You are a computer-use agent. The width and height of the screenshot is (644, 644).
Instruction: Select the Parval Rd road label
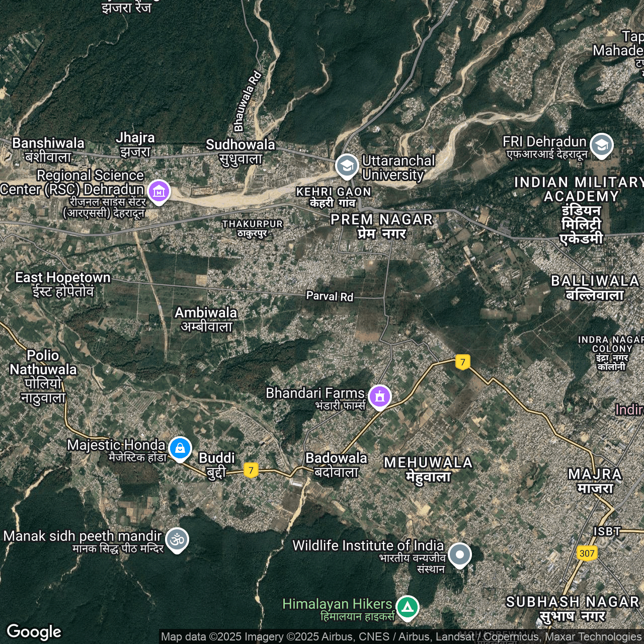pyautogui.click(x=330, y=296)
